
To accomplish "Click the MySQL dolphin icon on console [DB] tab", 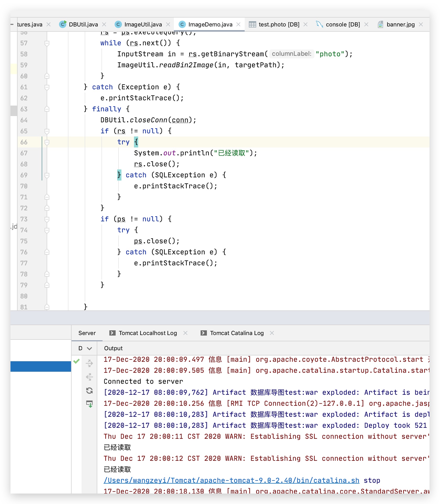I will tap(319, 24).
